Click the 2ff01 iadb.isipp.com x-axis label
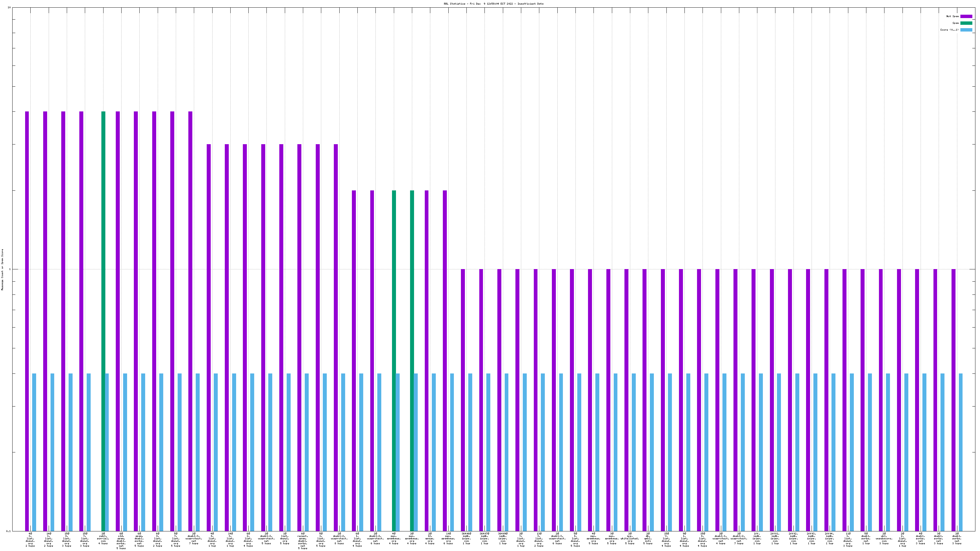Viewport: 980px width, 551px height. pyautogui.click(x=775, y=538)
